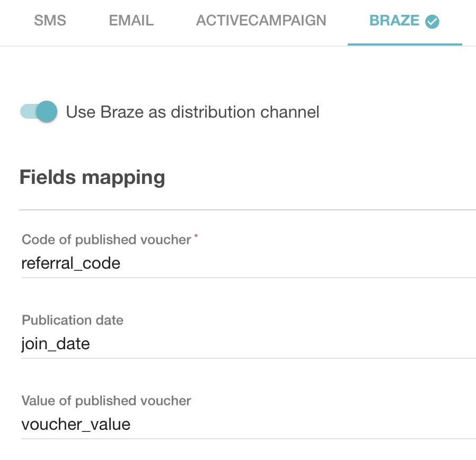Click the 'Code of published voucher' label

(x=106, y=240)
